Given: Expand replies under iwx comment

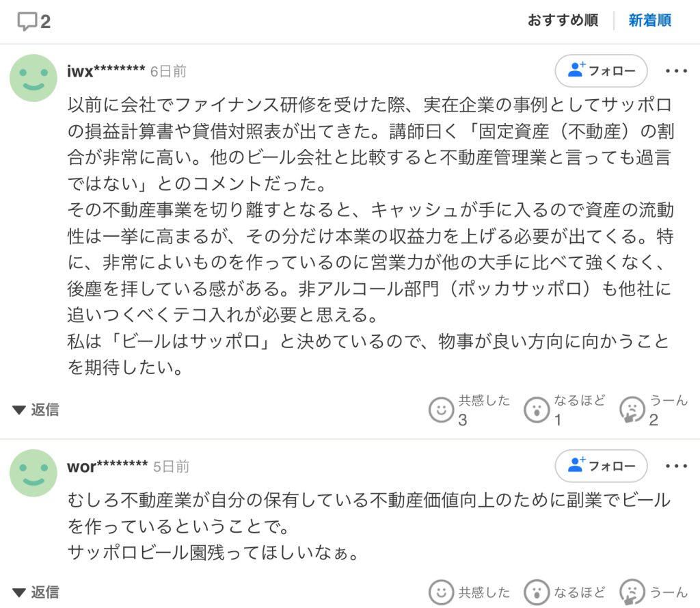Looking at the screenshot, I should pos(36,410).
